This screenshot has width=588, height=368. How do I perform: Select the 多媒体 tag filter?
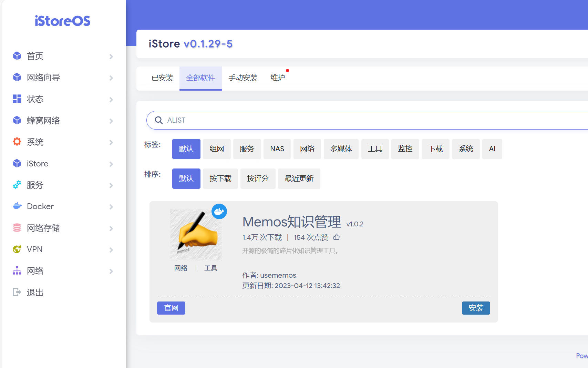pyautogui.click(x=341, y=149)
